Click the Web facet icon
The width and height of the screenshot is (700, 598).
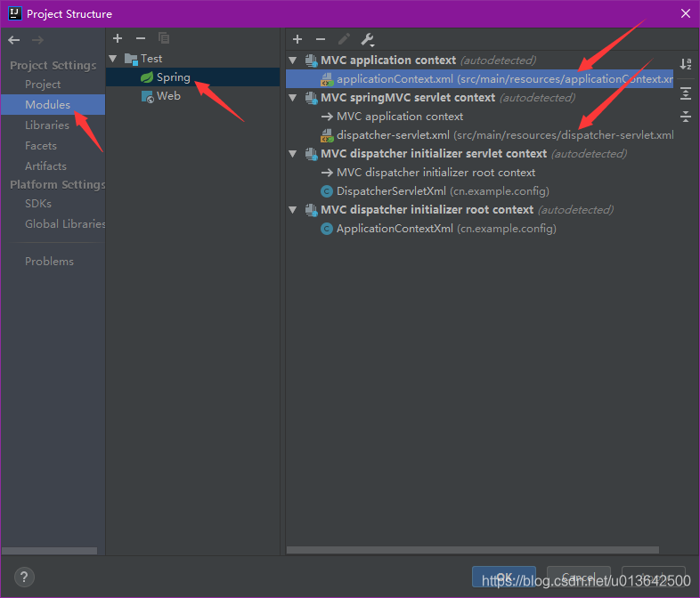tap(147, 96)
